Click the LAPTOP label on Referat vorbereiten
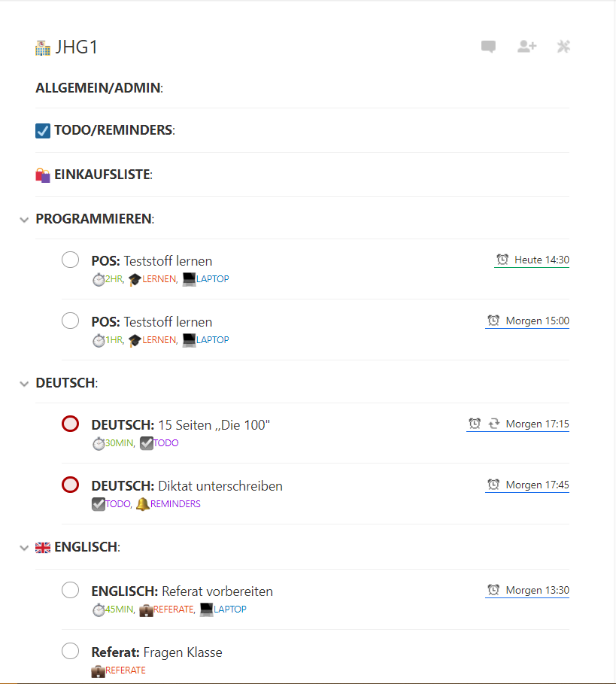The image size is (616, 684). coord(229,609)
